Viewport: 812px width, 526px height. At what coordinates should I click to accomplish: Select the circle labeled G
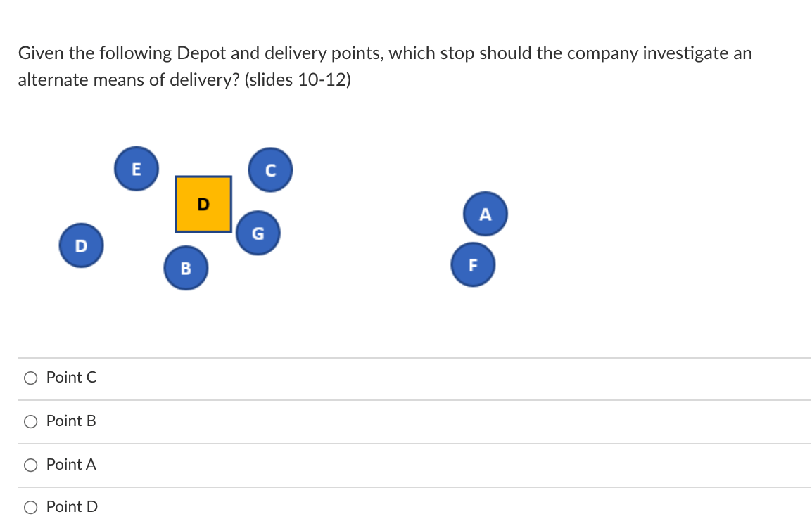pyautogui.click(x=258, y=233)
